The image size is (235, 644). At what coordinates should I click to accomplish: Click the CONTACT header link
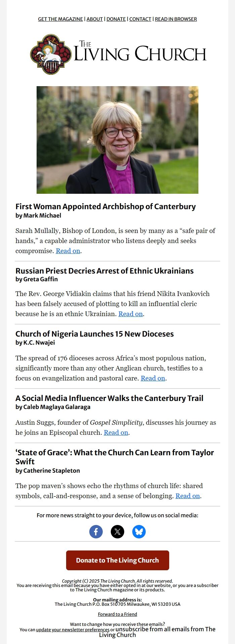(140, 19)
